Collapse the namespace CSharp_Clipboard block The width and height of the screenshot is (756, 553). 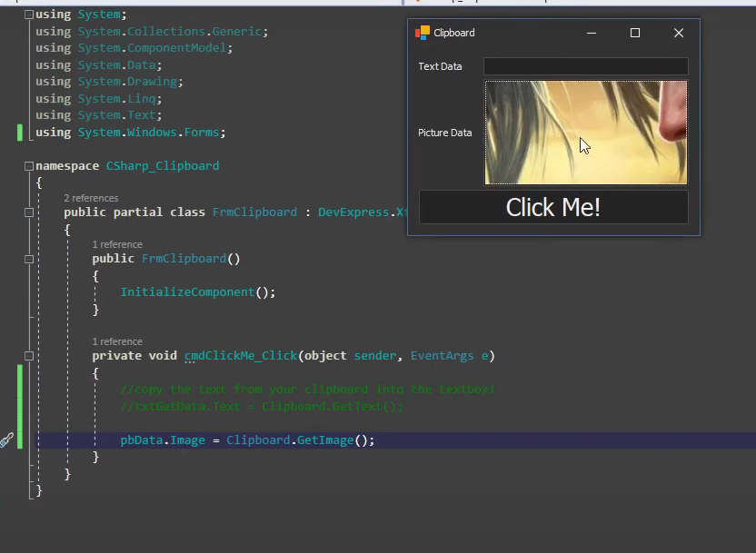(29, 166)
